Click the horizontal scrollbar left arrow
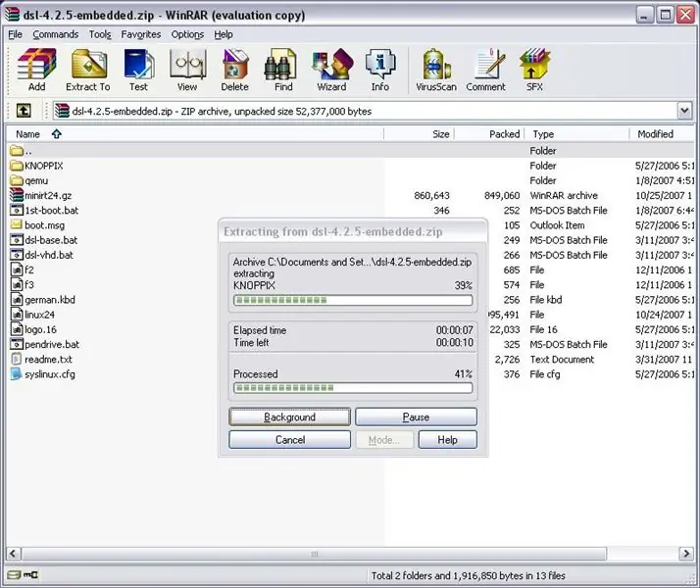Viewport: 700px width, 588px height. tap(13, 554)
